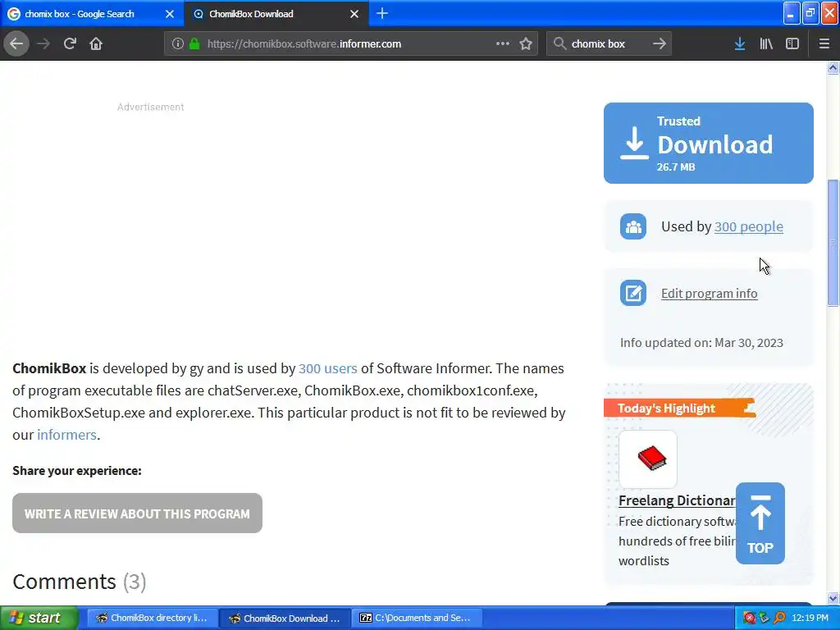840x630 pixels.
Task: Open the downloads arrow panel
Action: pyautogui.click(x=739, y=43)
